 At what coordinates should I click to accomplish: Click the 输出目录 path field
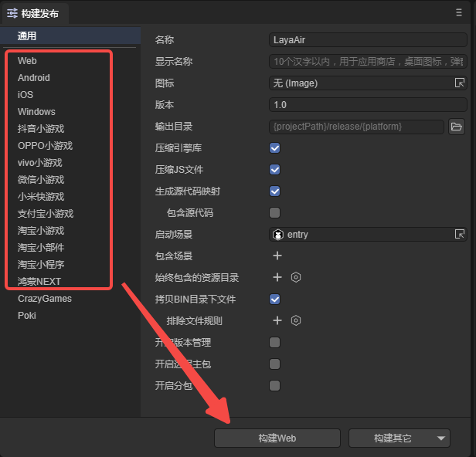pos(356,127)
